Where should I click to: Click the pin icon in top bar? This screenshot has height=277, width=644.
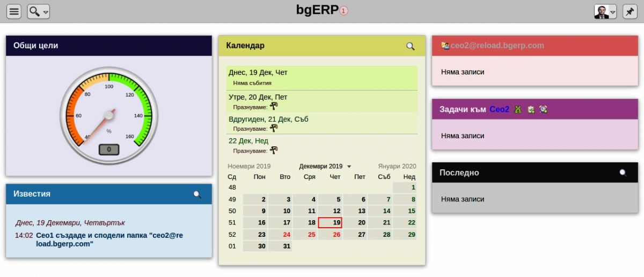coord(630,11)
